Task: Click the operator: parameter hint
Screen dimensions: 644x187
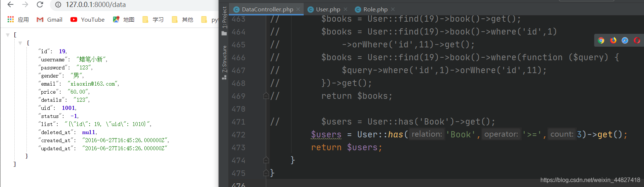Action: pos(501,134)
